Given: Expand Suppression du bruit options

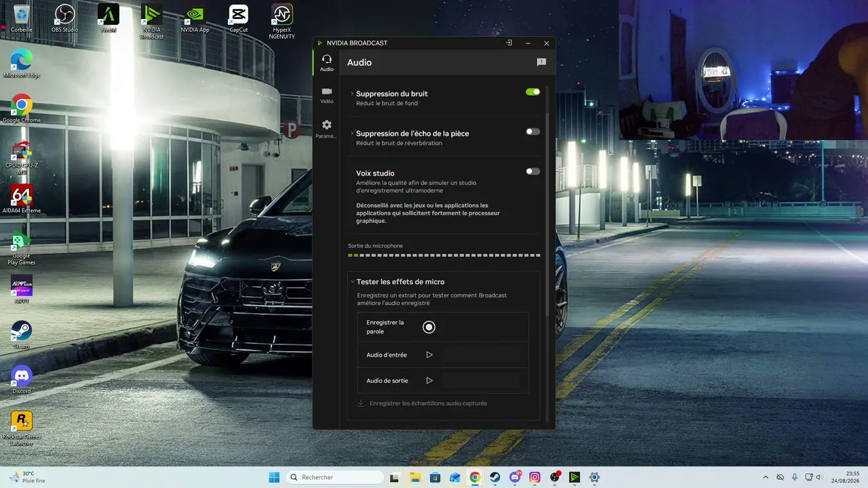Looking at the screenshot, I should (x=352, y=94).
